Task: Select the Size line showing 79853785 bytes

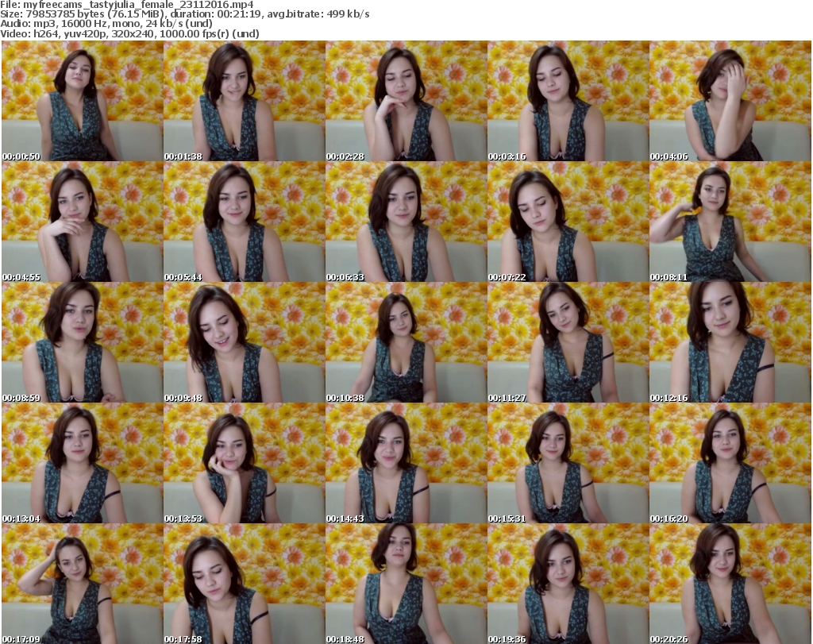Action: coord(184,14)
